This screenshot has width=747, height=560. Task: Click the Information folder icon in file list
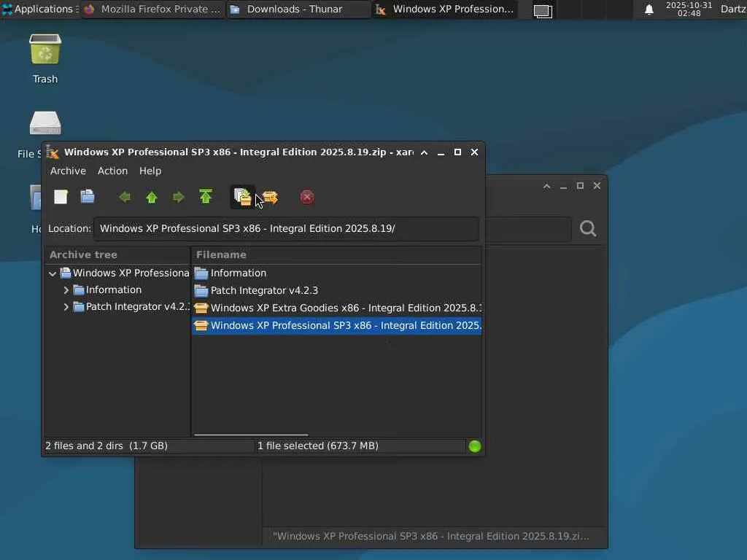click(201, 273)
